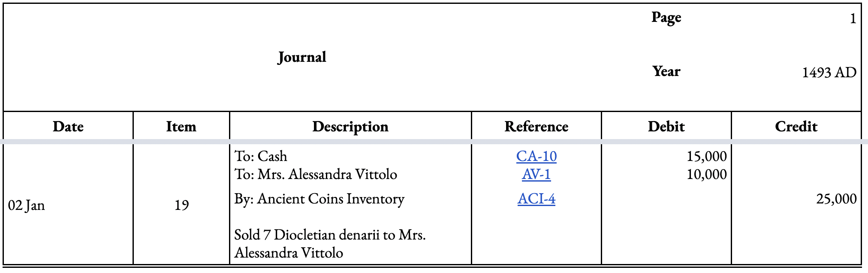The image size is (868, 273).
Task: Click the 'To: Cash' description line
Action: pyautogui.click(x=261, y=156)
